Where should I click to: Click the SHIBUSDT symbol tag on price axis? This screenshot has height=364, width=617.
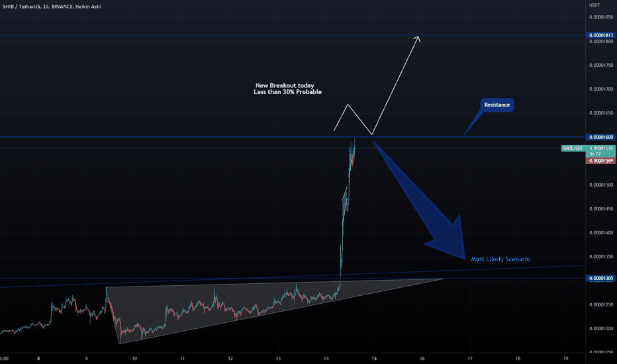(573, 148)
